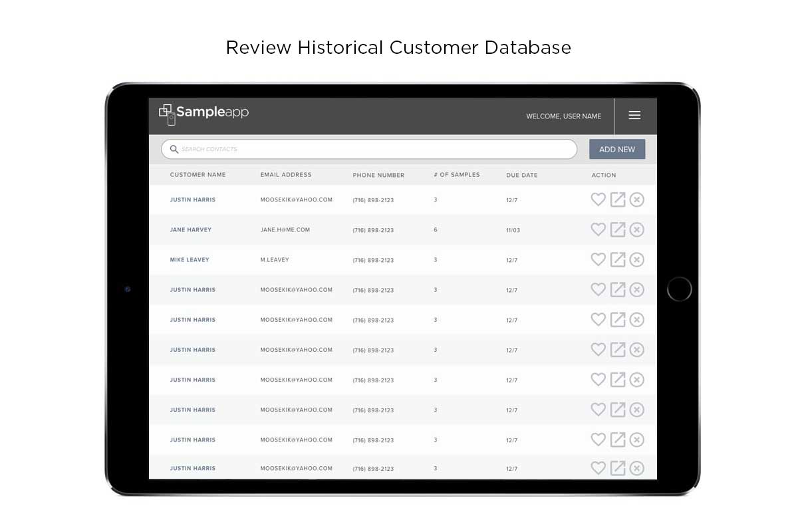Select the edit icon for Mike Leavey
798x532 pixels.
click(617, 259)
